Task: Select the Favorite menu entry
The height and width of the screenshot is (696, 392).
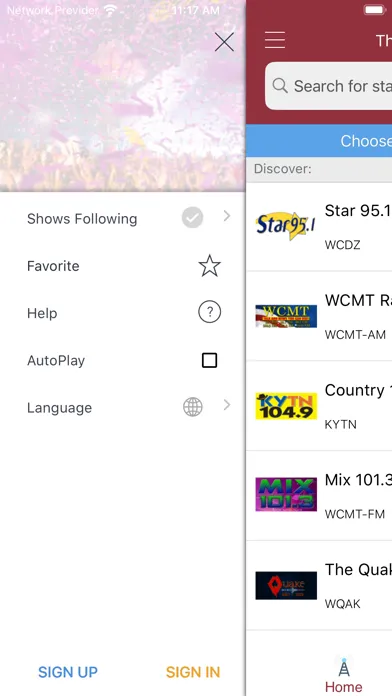Action: click(x=123, y=266)
